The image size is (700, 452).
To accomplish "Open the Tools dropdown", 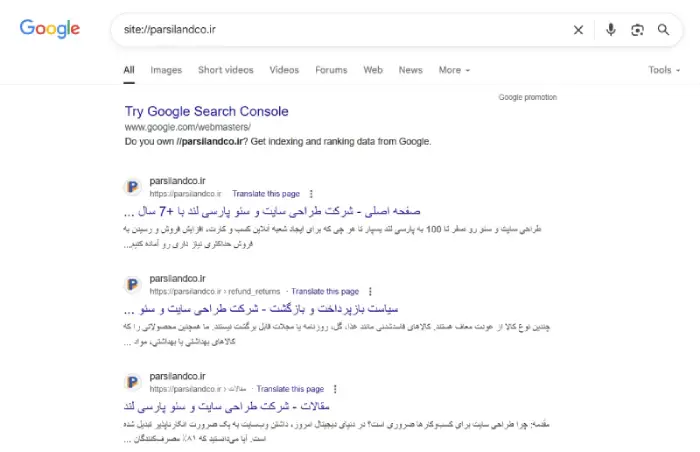I will pyautogui.click(x=664, y=70).
